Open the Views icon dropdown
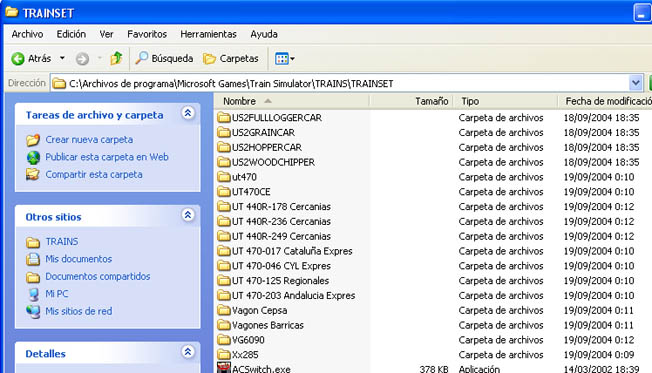This screenshot has width=652, height=373. pyautogui.click(x=285, y=59)
